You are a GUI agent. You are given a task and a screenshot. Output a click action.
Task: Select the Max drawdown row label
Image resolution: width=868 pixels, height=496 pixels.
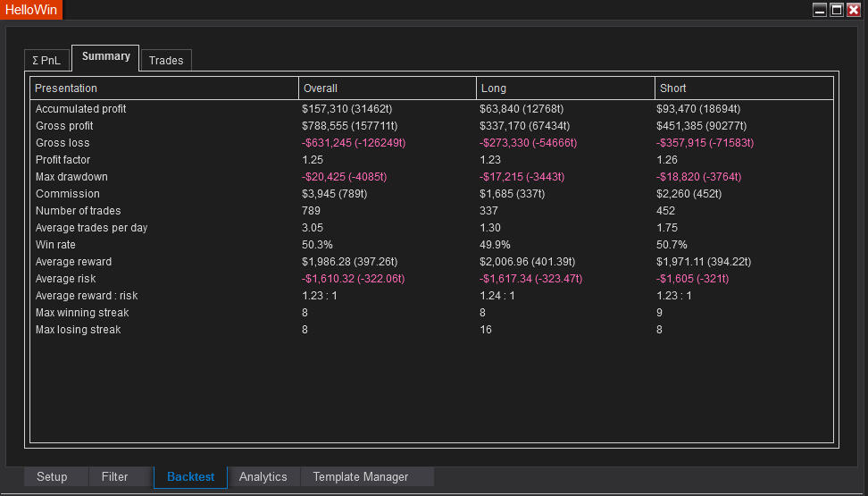click(68, 177)
